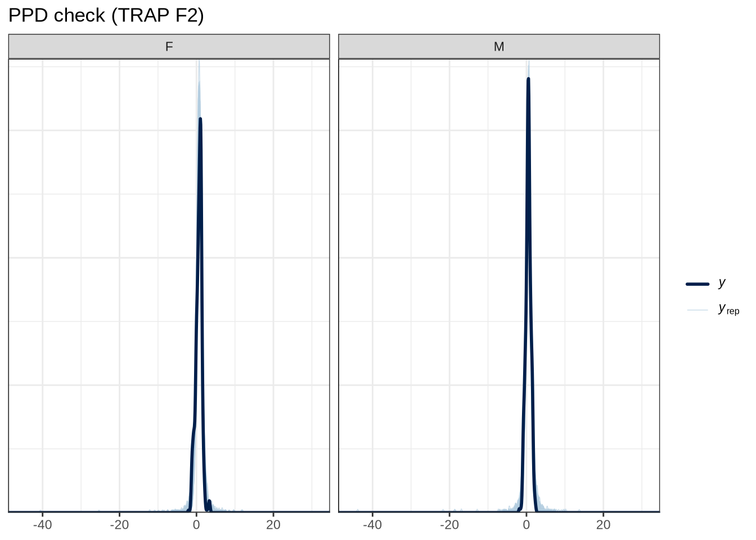The image size is (756, 540).
Task: Click the left shoulder of the F curve
Action: pos(193,433)
